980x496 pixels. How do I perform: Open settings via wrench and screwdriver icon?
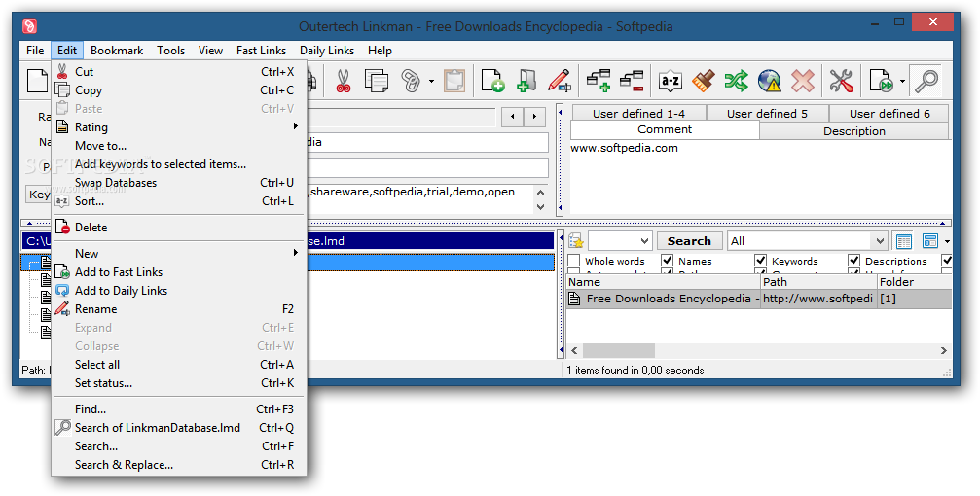pos(841,82)
